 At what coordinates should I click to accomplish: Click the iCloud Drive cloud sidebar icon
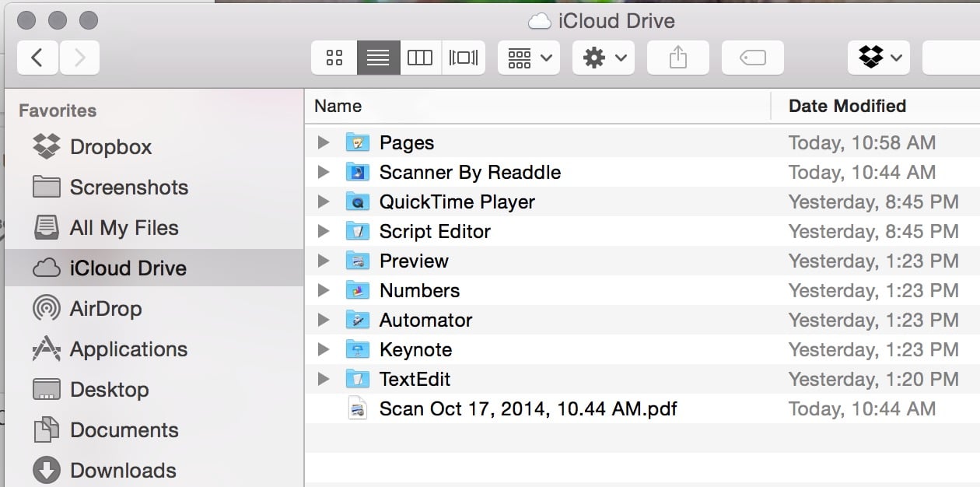pos(47,268)
